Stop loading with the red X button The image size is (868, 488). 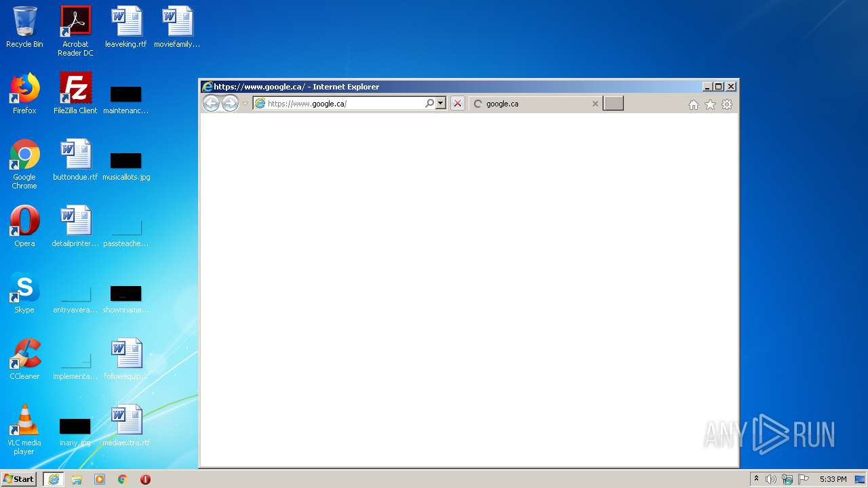[x=458, y=104]
